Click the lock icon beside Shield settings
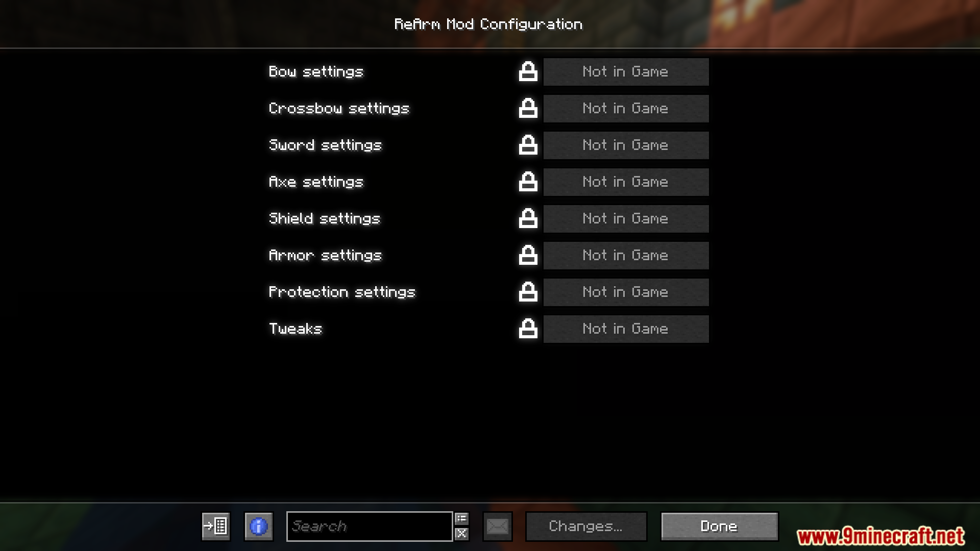The height and width of the screenshot is (551, 980). pos(528,219)
